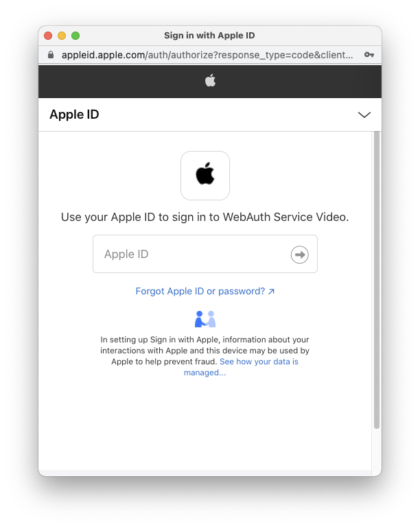Screen dimensions: 420x527
Task: Click the lock icon in the address bar
Action: point(51,55)
